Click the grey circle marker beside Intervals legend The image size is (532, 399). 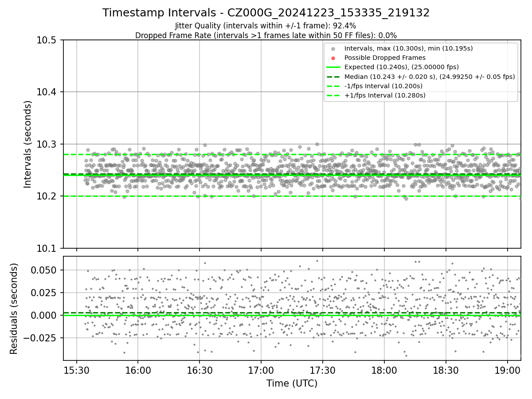pos(333,48)
